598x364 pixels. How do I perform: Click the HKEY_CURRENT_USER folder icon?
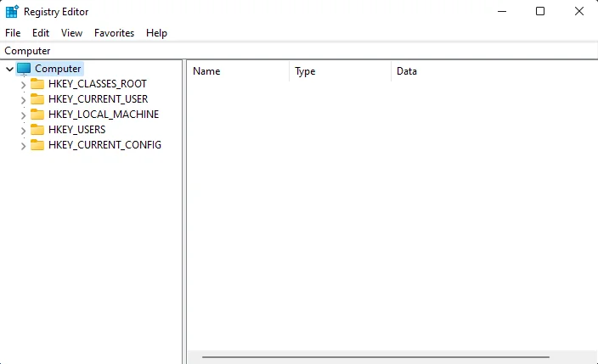point(37,99)
